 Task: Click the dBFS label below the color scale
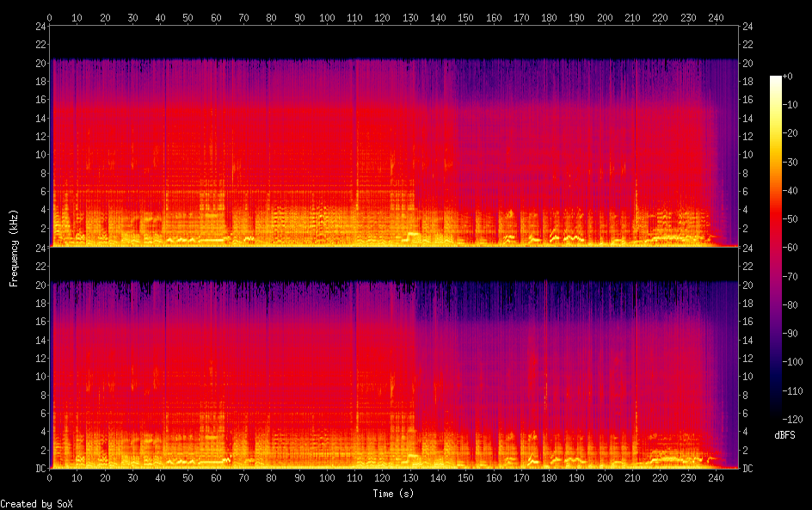point(784,435)
